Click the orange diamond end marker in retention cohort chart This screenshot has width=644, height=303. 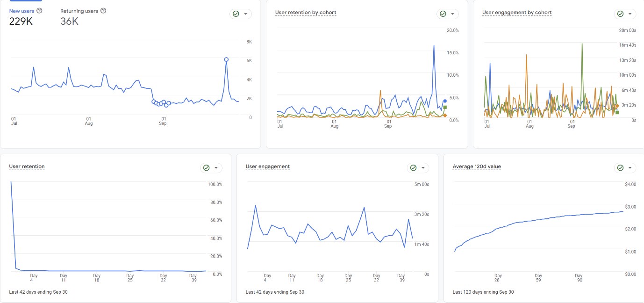pyautogui.click(x=445, y=115)
